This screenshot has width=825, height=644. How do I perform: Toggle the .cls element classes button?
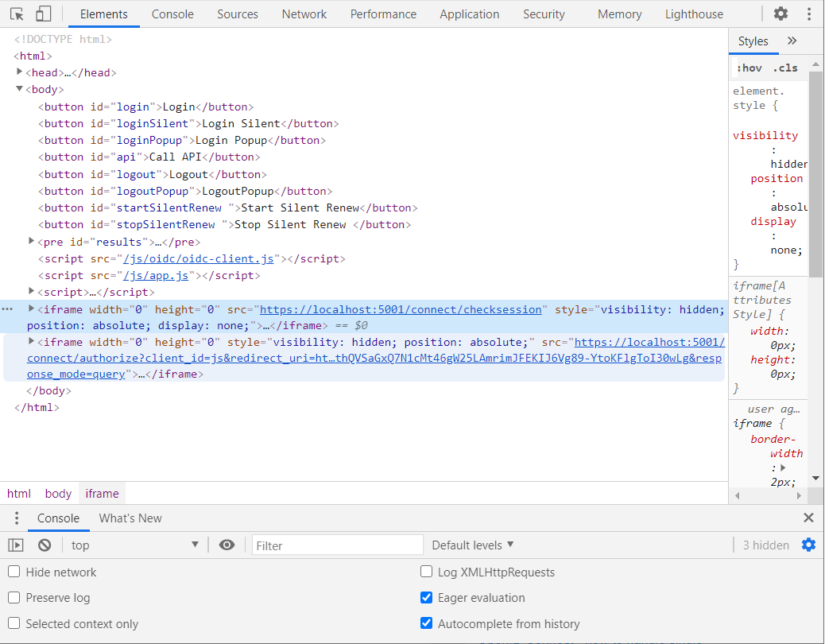785,68
